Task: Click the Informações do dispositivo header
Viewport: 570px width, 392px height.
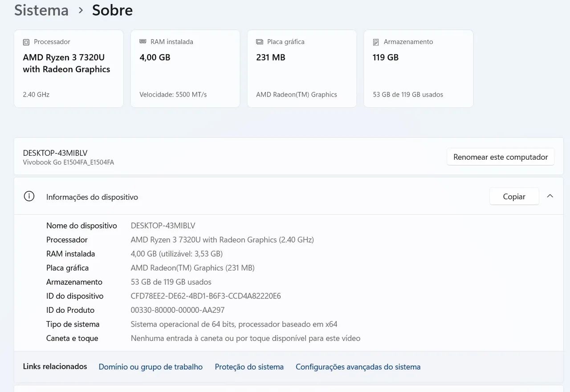Action: (x=92, y=197)
